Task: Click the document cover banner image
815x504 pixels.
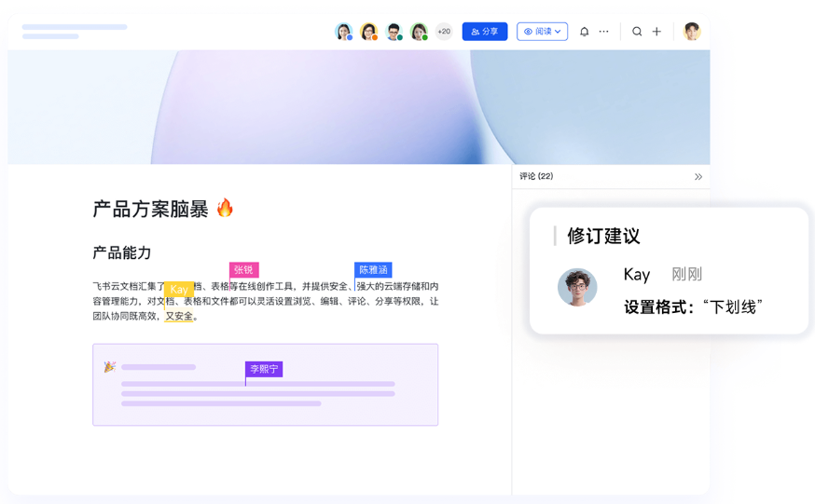Action: [359, 107]
